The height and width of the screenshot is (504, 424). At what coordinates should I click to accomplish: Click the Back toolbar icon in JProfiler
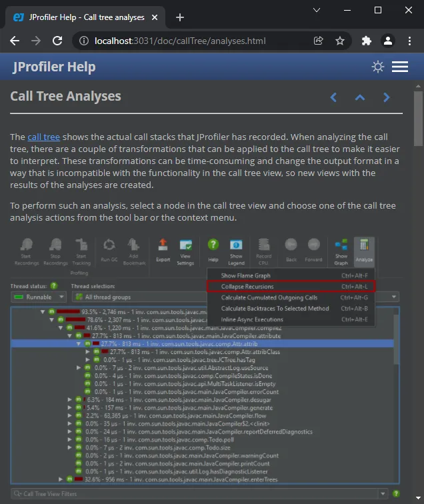tap(291, 251)
